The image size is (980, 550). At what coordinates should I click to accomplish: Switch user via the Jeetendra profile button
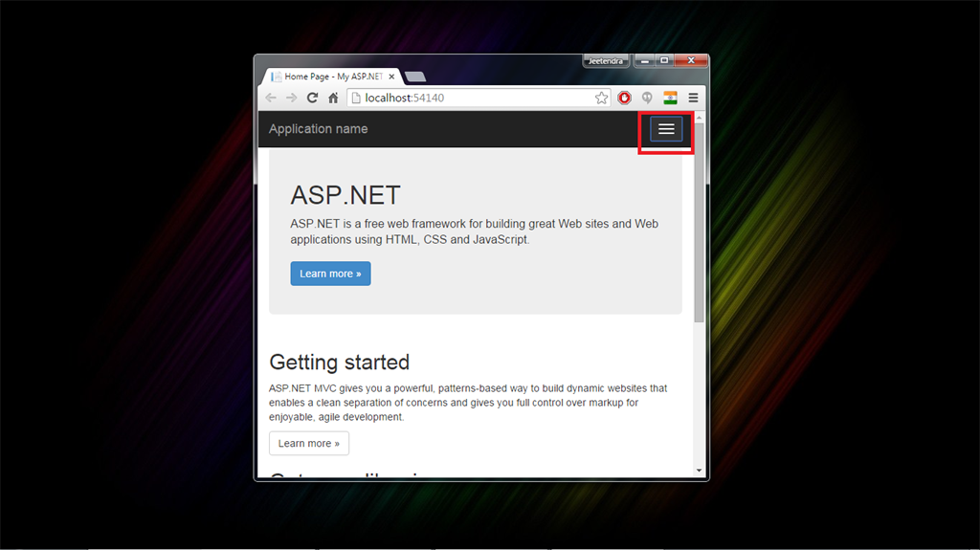(x=606, y=60)
